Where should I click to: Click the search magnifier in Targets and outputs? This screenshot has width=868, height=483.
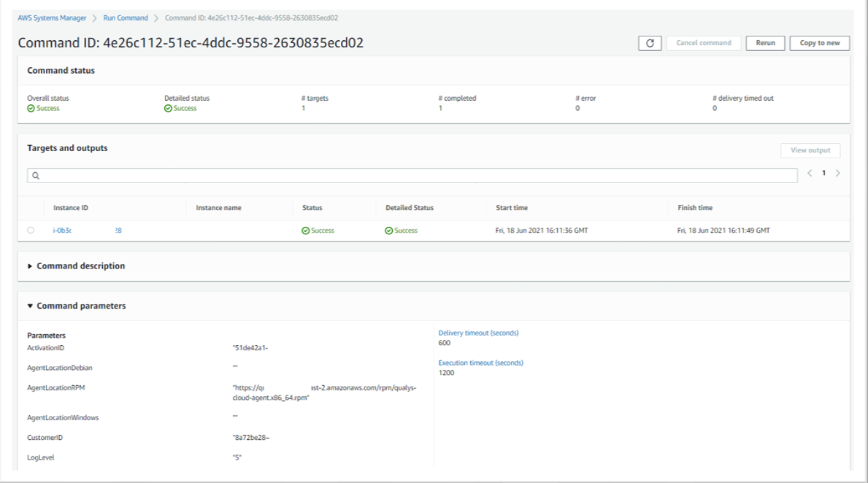[37, 174]
